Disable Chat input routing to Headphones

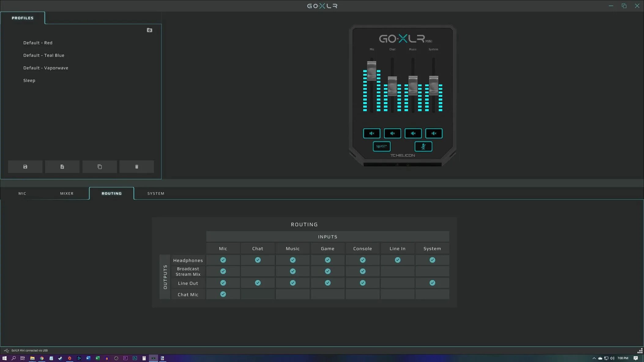(258, 260)
